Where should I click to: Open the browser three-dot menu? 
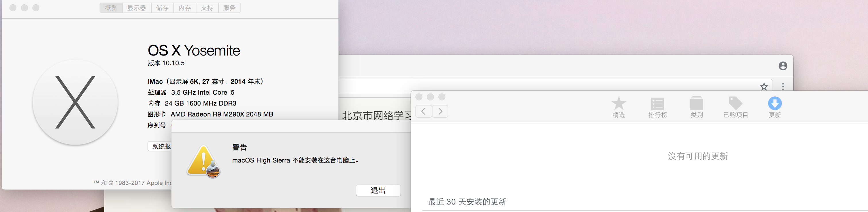[x=783, y=86]
